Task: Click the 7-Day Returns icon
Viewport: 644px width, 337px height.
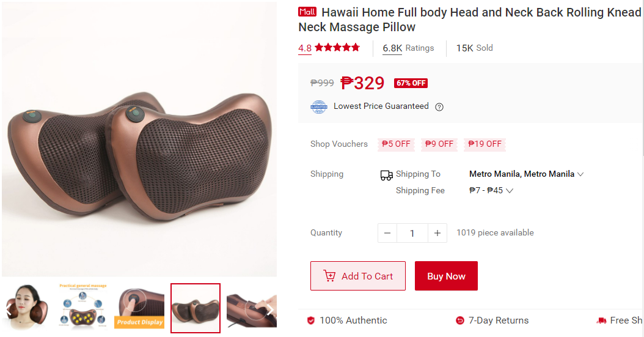Action: click(460, 320)
